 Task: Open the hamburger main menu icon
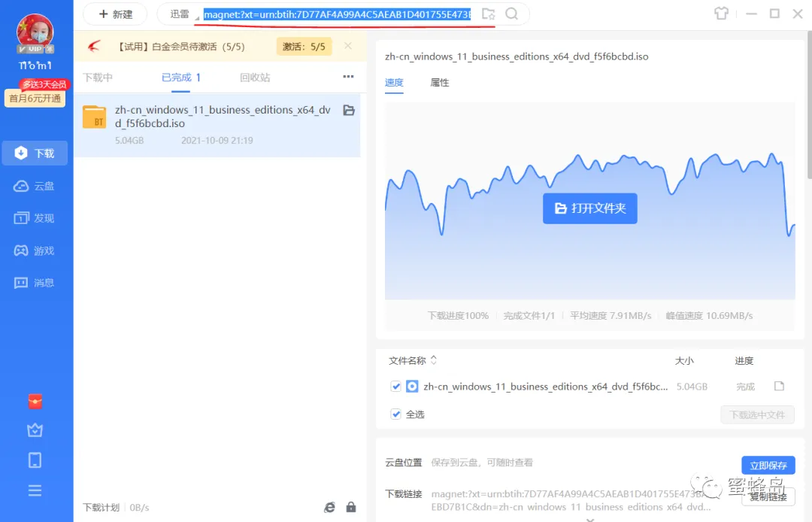pos(35,490)
